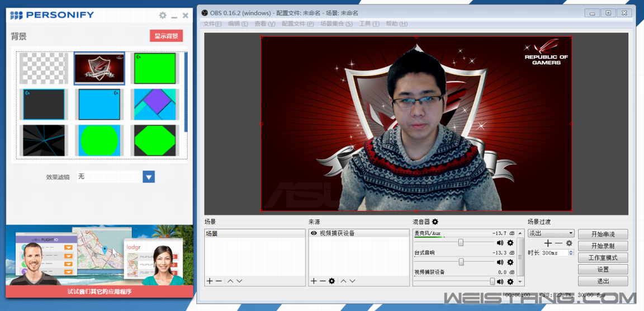
Task: Open 视频捕获设备 mixer gear settings
Action: click(510, 281)
